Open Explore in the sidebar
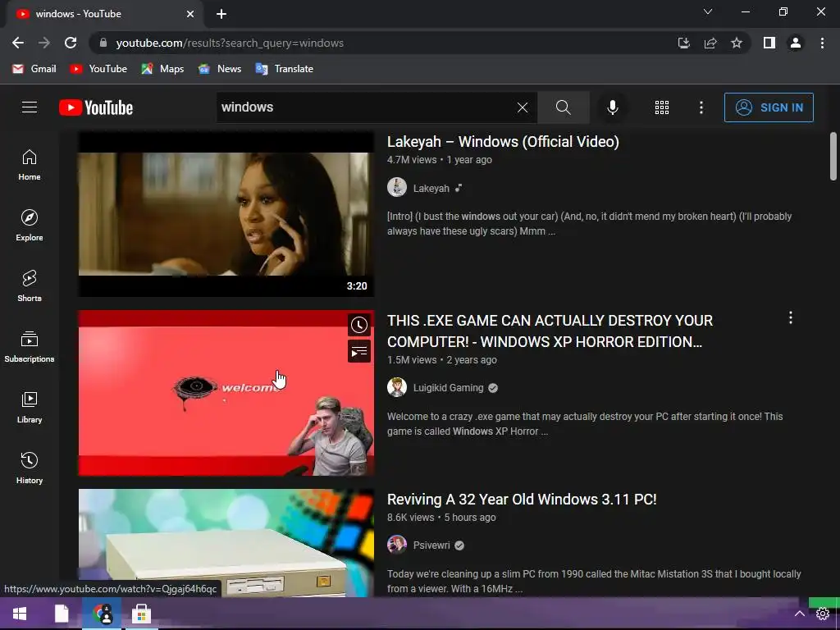This screenshot has width=840, height=630. coord(30,226)
